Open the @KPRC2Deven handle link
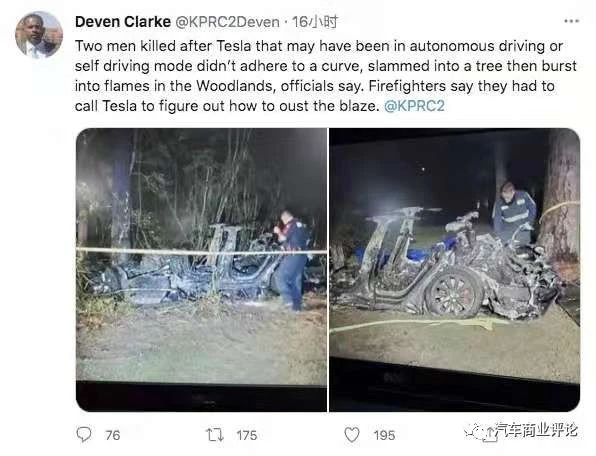 tap(228, 22)
